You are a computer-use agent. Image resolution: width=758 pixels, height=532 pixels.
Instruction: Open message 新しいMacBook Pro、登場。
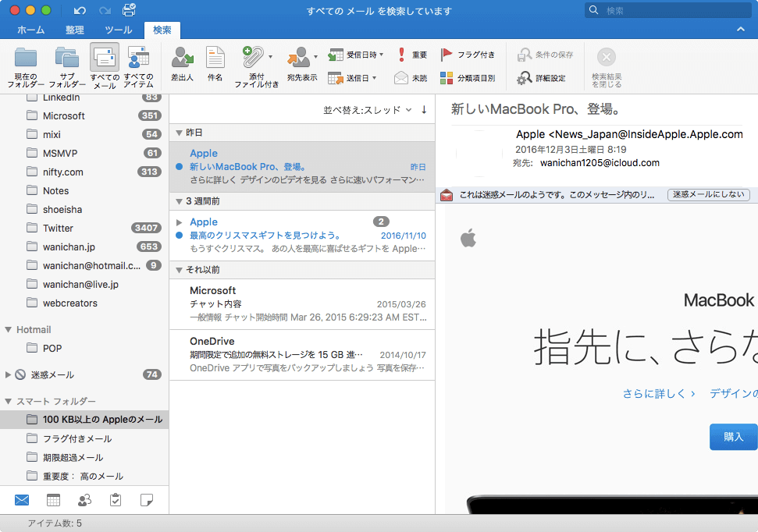tap(302, 167)
